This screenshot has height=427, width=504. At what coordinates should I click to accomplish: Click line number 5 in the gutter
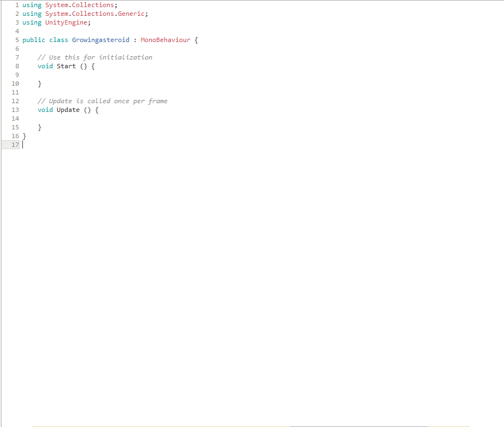point(16,39)
